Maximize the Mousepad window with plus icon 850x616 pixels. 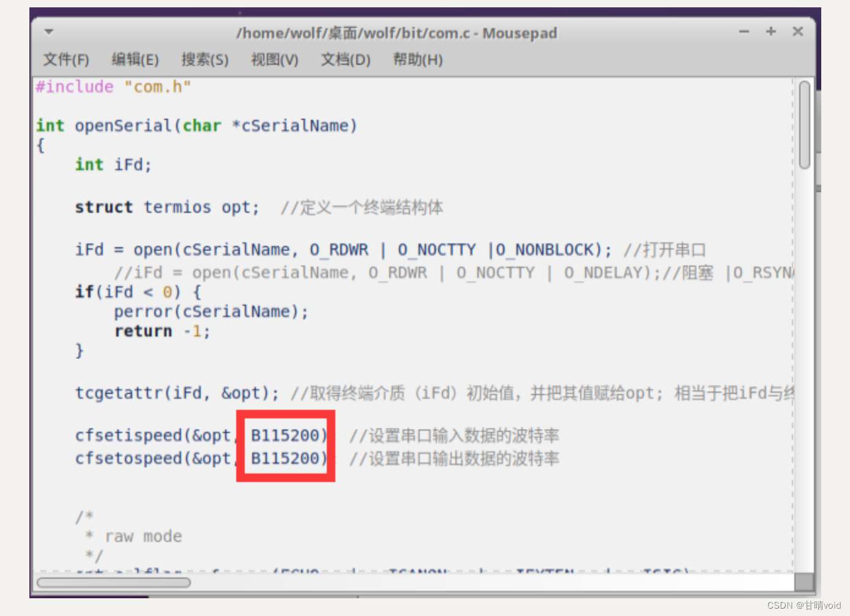(771, 31)
